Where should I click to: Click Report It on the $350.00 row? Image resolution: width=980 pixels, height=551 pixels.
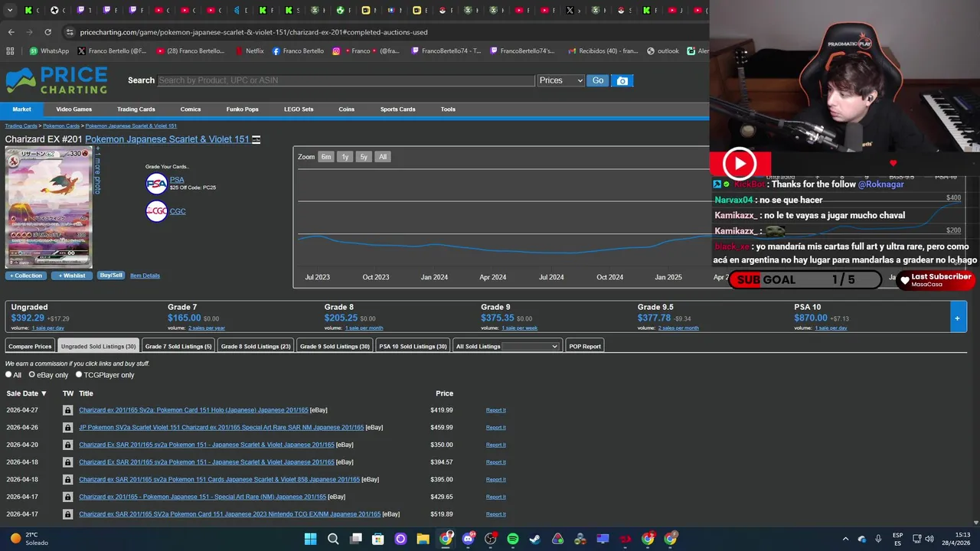(495, 445)
